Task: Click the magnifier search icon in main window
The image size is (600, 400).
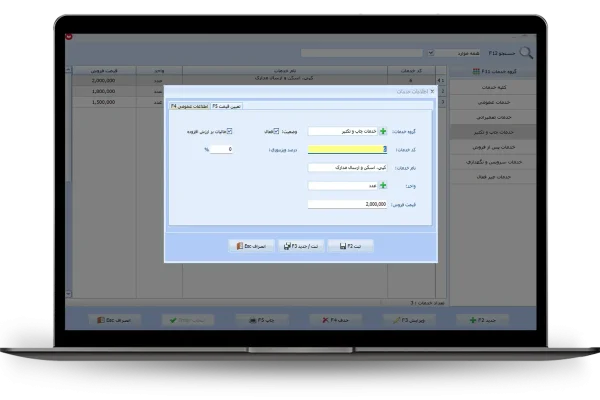Action: [526, 53]
